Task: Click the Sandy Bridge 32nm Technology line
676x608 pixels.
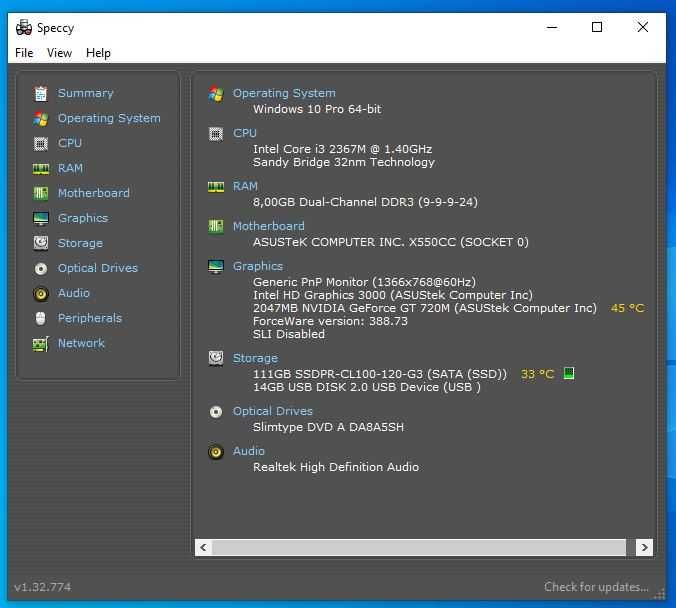Action: pos(344,162)
